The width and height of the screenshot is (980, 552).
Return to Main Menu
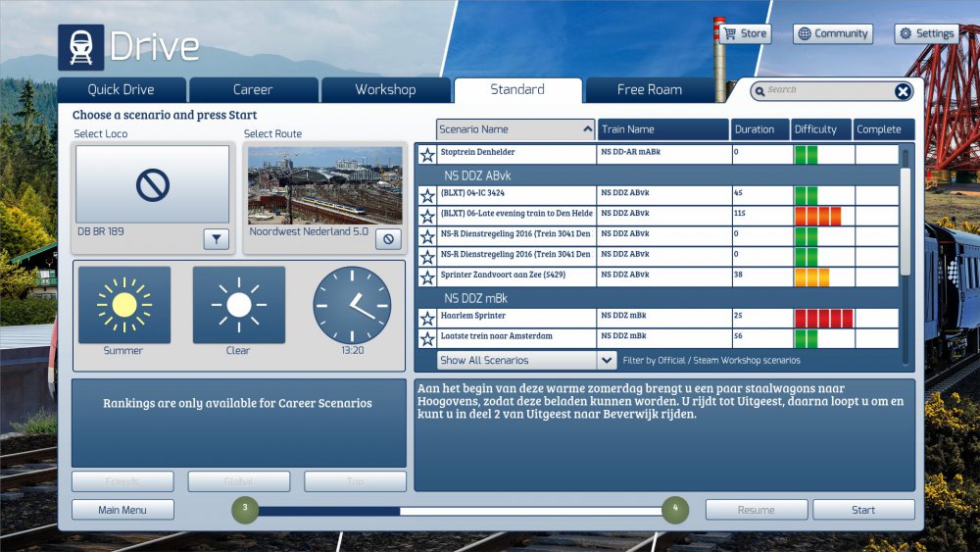point(122,510)
